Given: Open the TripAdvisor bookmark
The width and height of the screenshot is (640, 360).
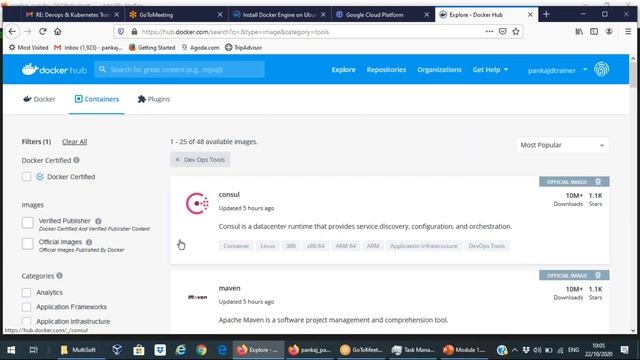Looking at the screenshot, I should pyautogui.click(x=243, y=47).
